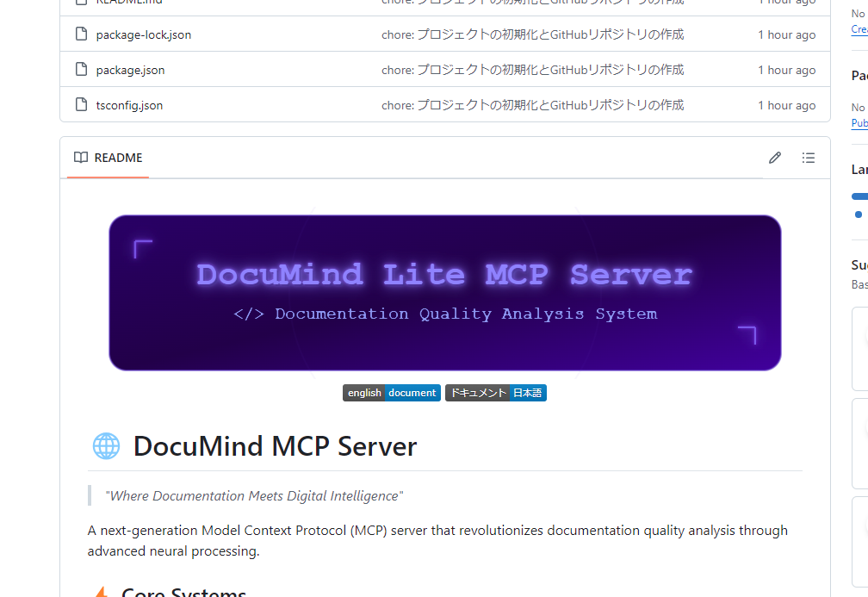The image size is (868, 597).
Task: Click the blue language bar in the sidebar
Action: coord(859,196)
